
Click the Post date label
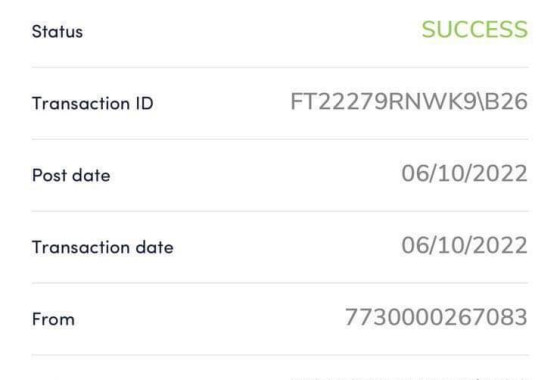[x=71, y=175]
